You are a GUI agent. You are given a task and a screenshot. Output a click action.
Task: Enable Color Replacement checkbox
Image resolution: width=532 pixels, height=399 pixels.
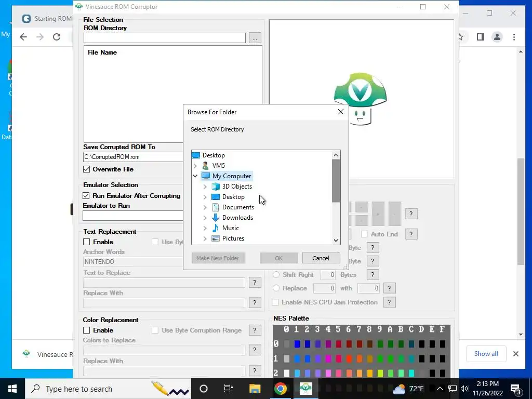coord(87,330)
